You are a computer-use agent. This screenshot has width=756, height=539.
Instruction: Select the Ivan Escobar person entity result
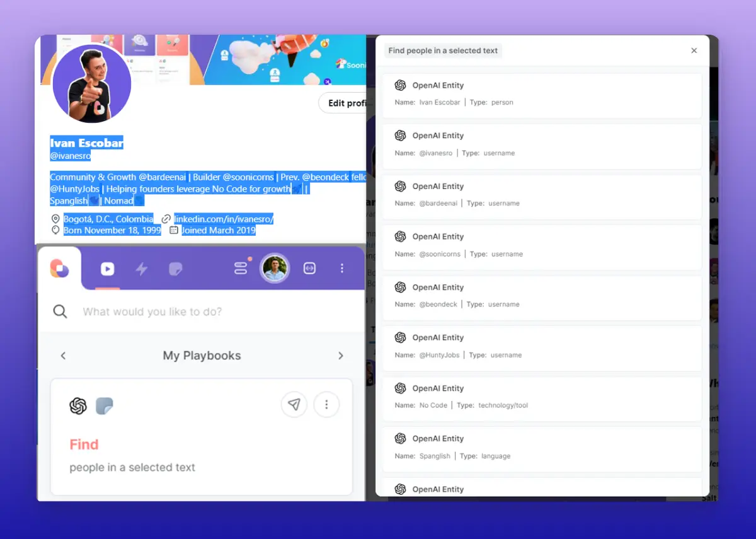point(542,95)
